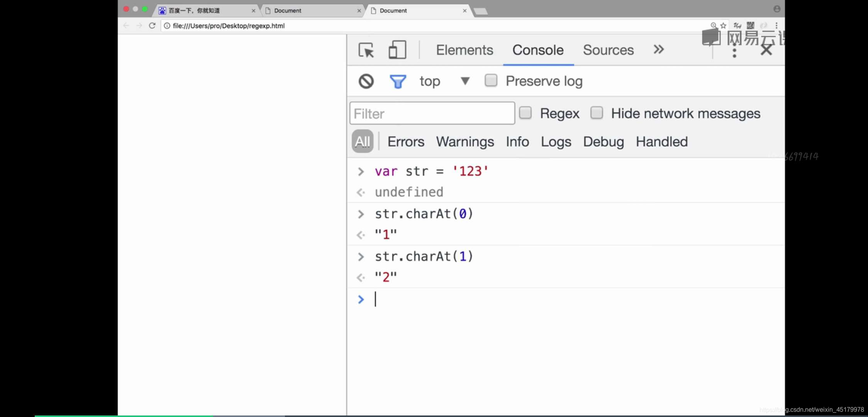Switch to the Sources tab
868x417 pixels.
608,50
